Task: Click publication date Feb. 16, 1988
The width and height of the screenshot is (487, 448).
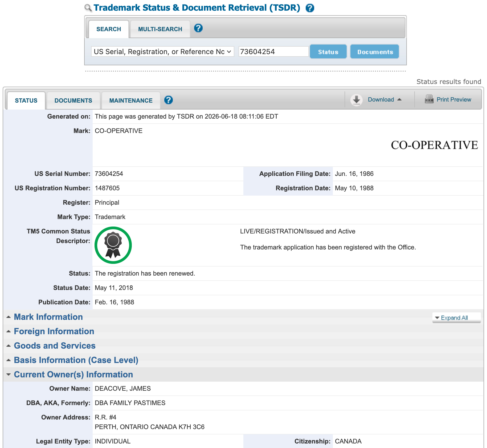Action: click(114, 302)
